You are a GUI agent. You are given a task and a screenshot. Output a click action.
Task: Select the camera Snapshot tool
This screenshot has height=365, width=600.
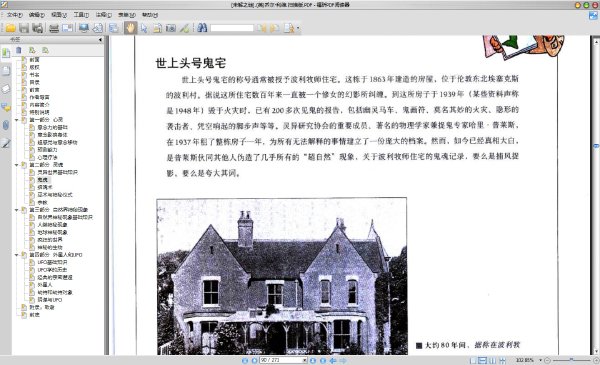point(171,28)
